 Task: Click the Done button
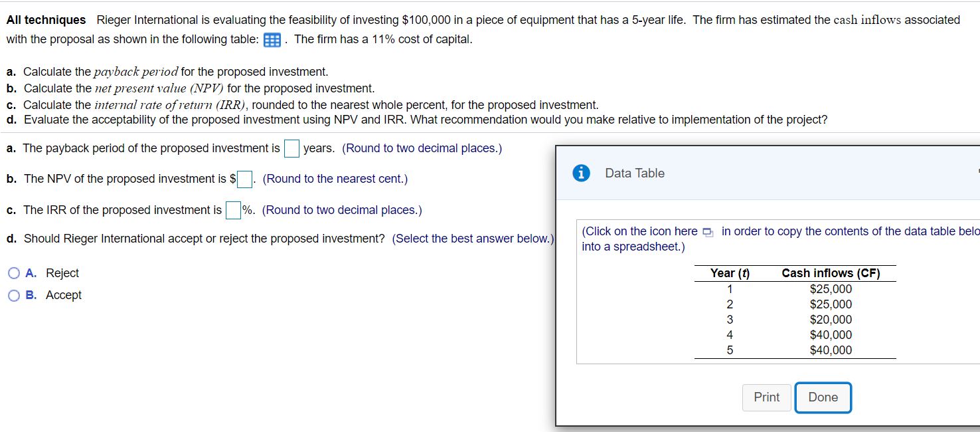pyautogui.click(x=823, y=397)
